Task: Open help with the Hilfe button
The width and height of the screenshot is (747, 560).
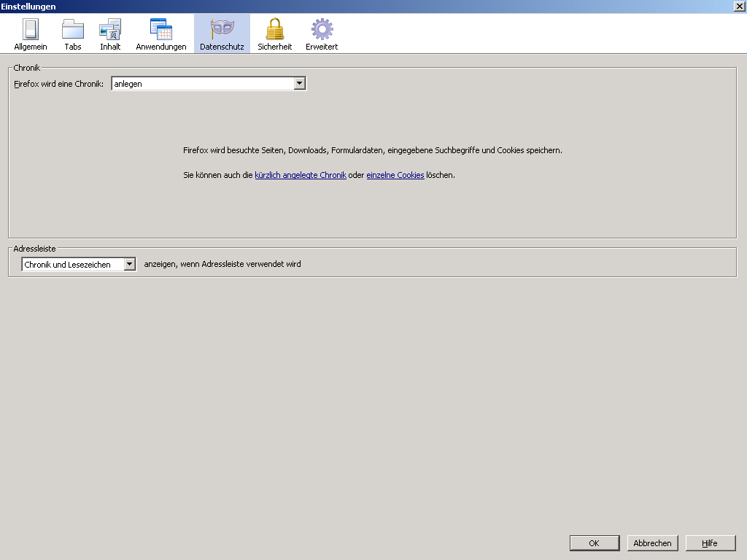Action: coord(710,542)
